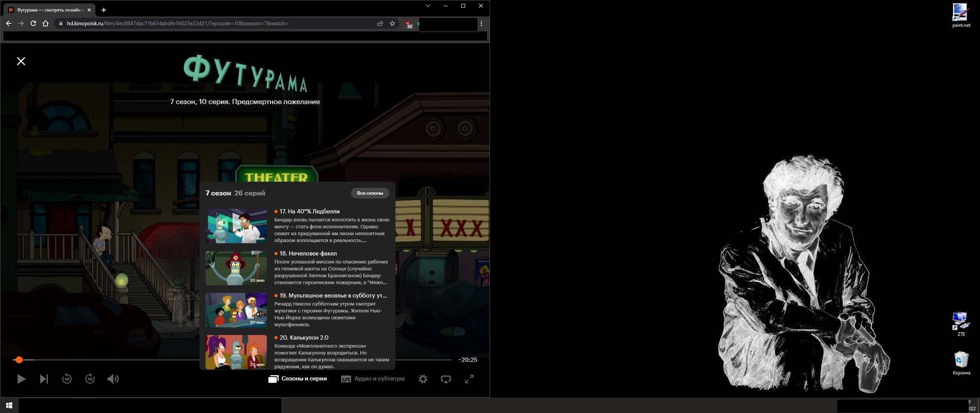Open episode 19 thumbnail
This screenshot has width=980, height=413.
pos(236,310)
